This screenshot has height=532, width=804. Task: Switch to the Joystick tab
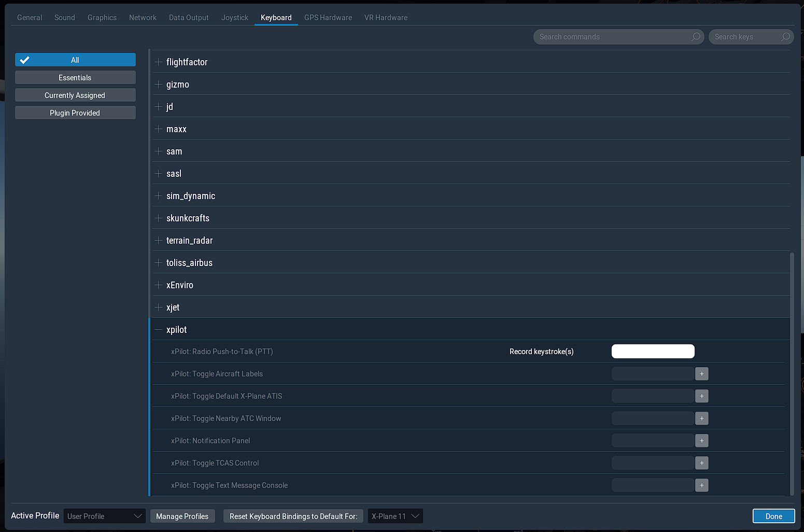tap(235, 17)
